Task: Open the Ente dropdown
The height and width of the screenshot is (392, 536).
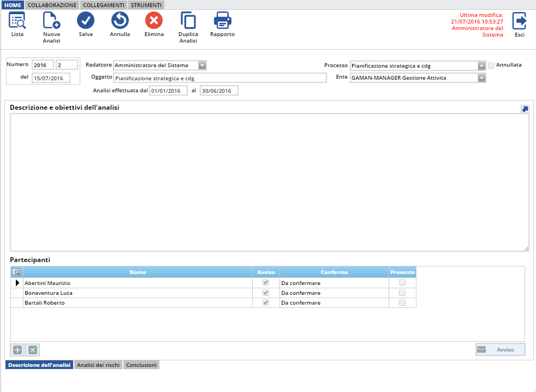Action: tap(481, 78)
